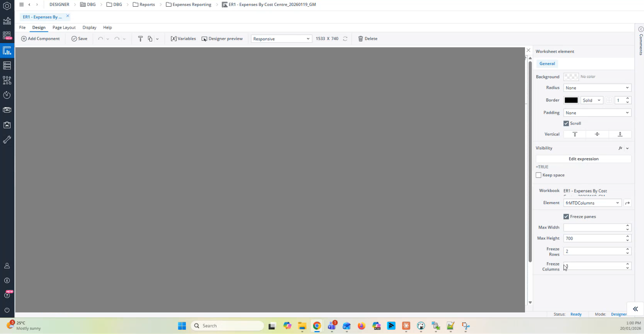The height and width of the screenshot is (334, 644).
Task: Align content vertically to top
Action: 575,134
